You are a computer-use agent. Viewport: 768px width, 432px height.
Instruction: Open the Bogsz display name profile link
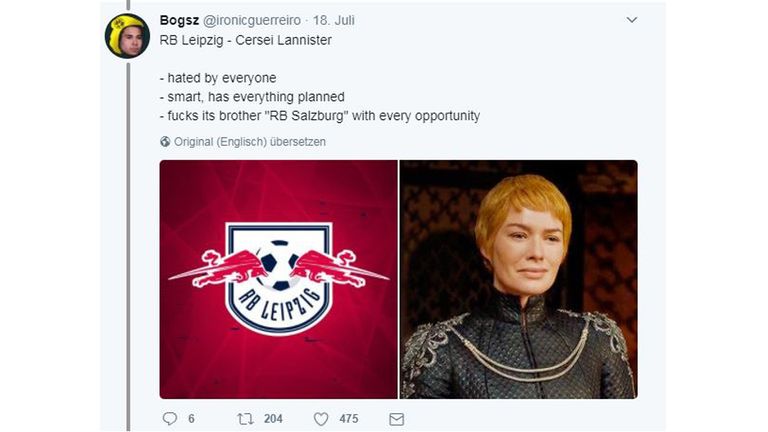[177, 21]
